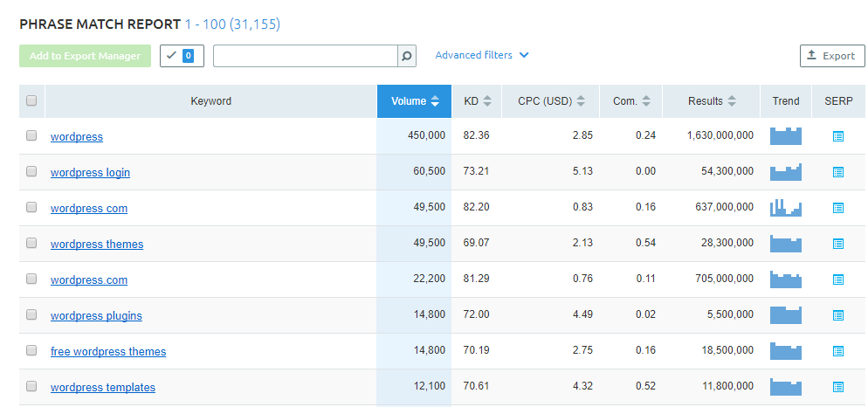The height and width of the screenshot is (407, 868).
Task: Check the wordpress plugins row
Action: click(x=31, y=314)
